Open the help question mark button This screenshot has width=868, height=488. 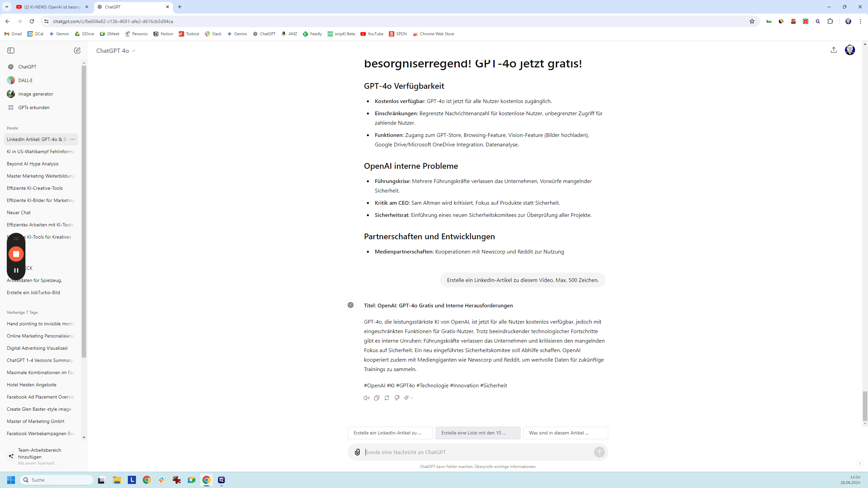pos(860,464)
